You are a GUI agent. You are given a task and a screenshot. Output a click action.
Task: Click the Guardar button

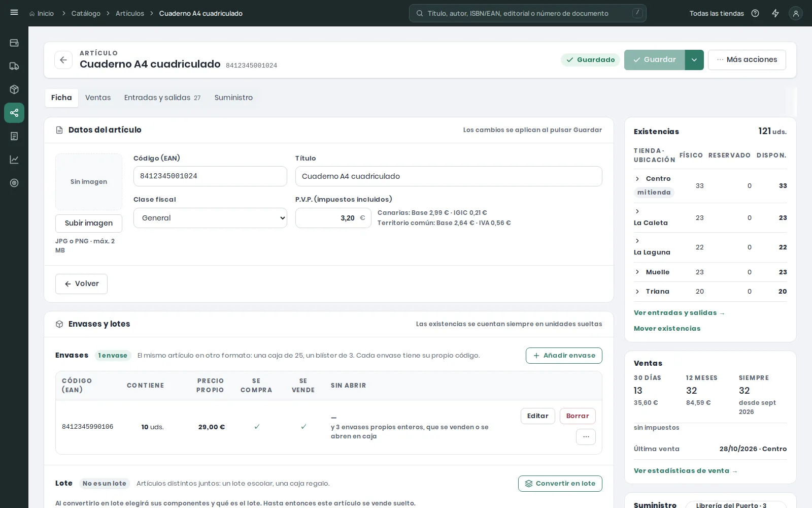[x=655, y=60]
